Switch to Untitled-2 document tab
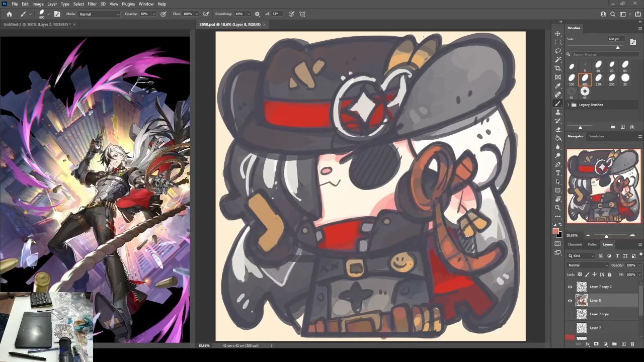Image resolution: width=644 pixels, height=362 pixels. click(37, 24)
